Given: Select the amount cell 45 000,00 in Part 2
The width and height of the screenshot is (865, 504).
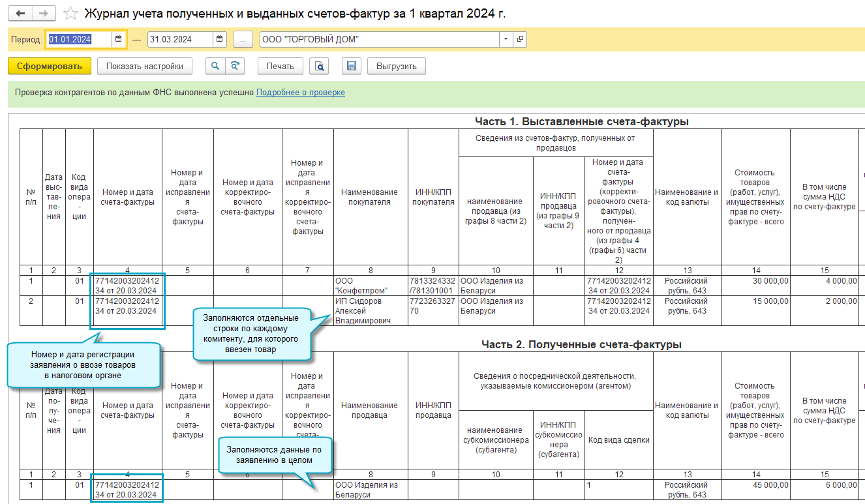Looking at the screenshot, I should point(756,490).
